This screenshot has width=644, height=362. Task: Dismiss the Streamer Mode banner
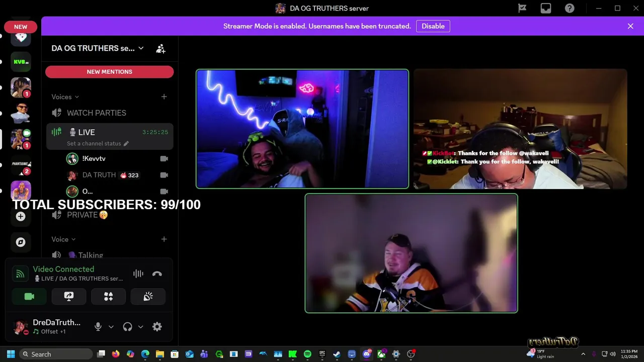click(x=630, y=26)
